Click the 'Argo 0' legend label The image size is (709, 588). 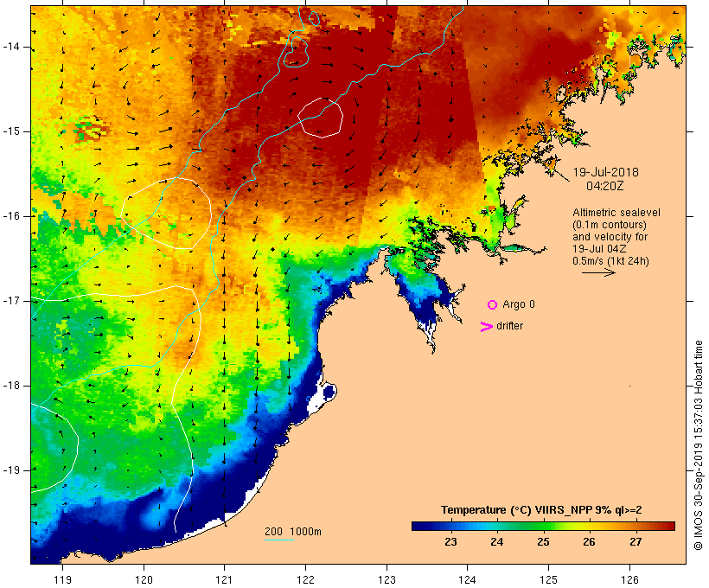click(519, 304)
